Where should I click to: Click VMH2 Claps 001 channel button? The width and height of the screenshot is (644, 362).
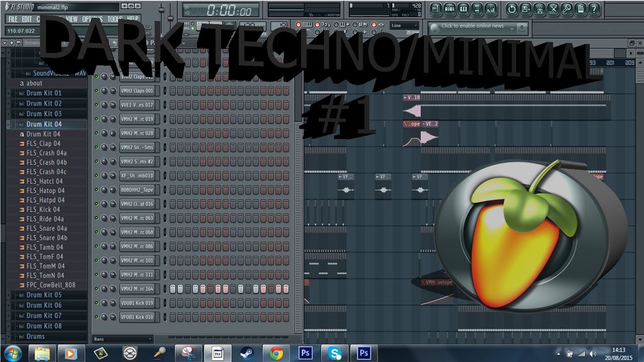(x=137, y=91)
